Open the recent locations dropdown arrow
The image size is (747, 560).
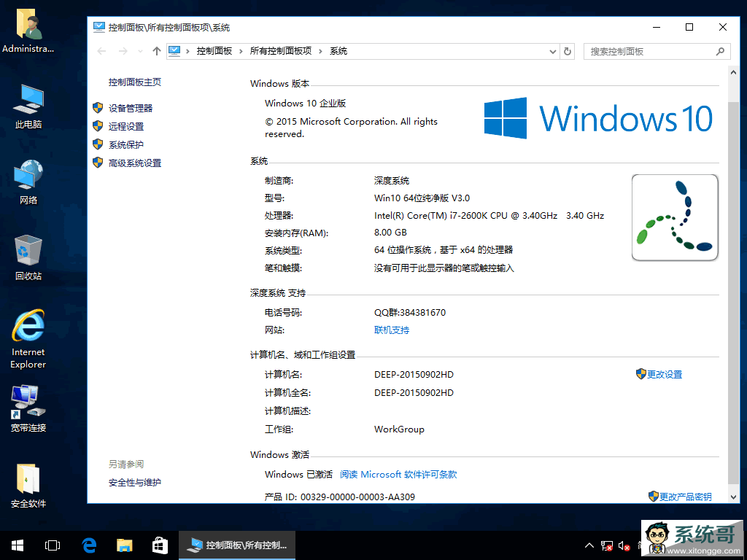click(140, 51)
